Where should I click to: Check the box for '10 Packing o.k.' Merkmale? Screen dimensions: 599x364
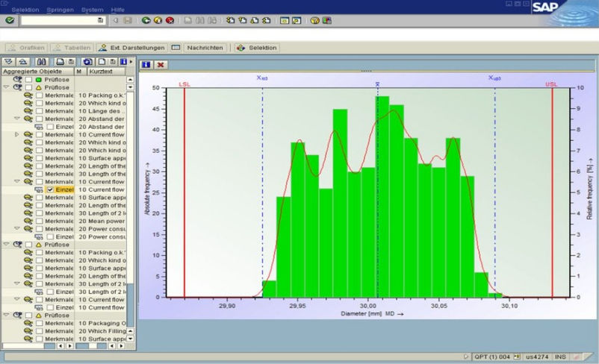click(x=39, y=95)
